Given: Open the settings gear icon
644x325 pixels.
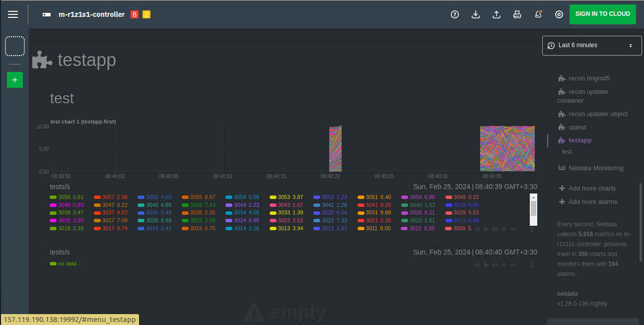Looking at the screenshot, I should (x=559, y=14).
